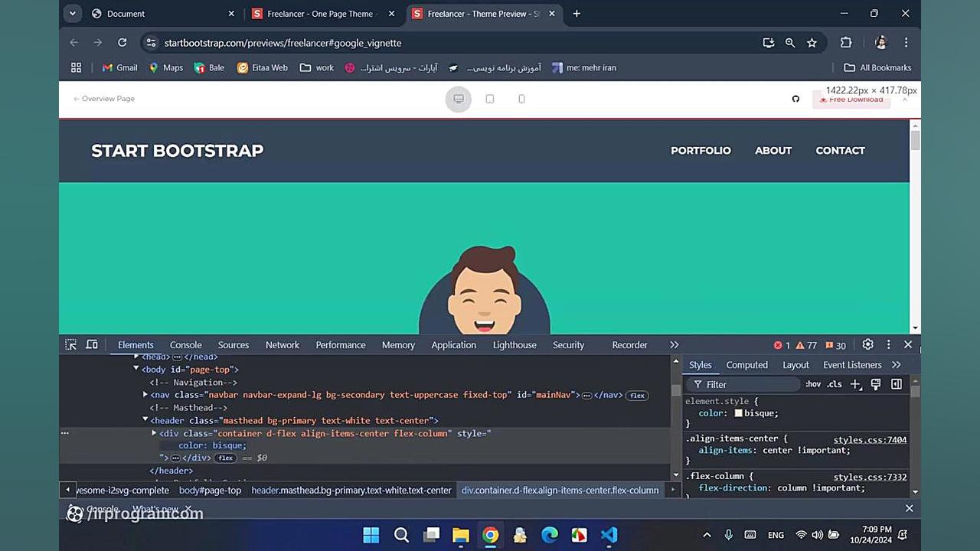This screenshot has height=551, width=980.
Task: Close the bottom console drawer
Action: [910, 508]
